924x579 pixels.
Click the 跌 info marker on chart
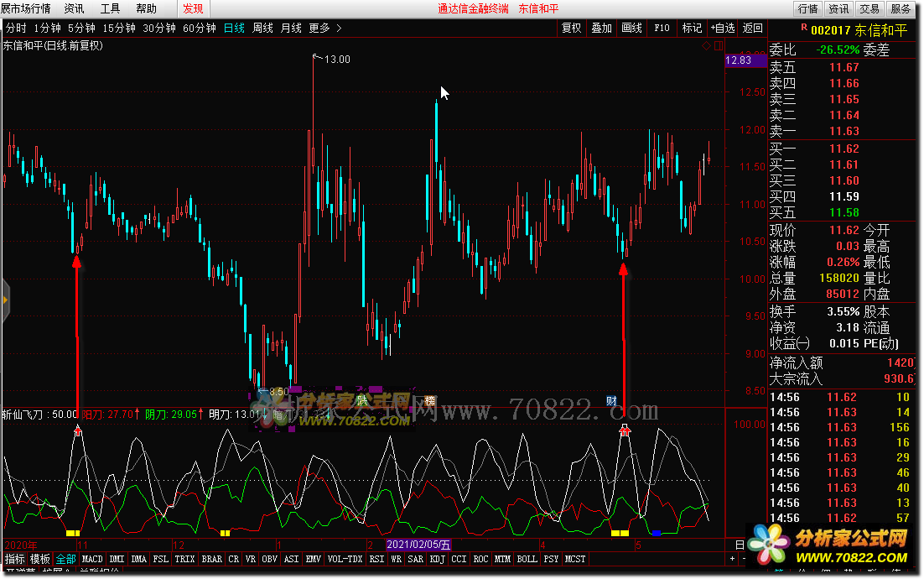(362, 401)
